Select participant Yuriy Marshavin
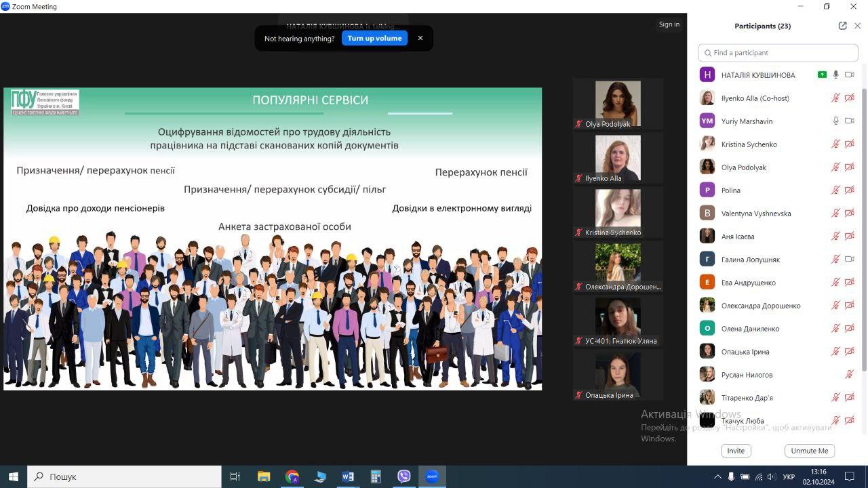Image resolution: width=868 pixels, height=488 pixels. pos(778,121)
